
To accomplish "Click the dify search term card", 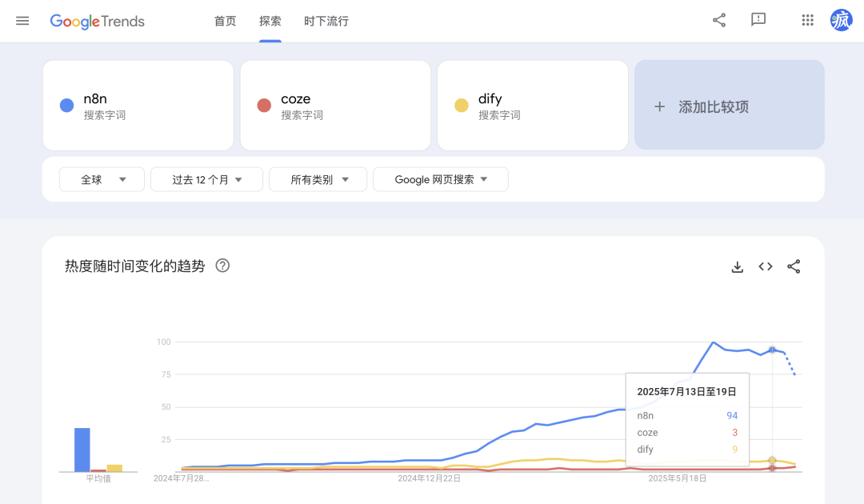I will [x=532, y=106].
